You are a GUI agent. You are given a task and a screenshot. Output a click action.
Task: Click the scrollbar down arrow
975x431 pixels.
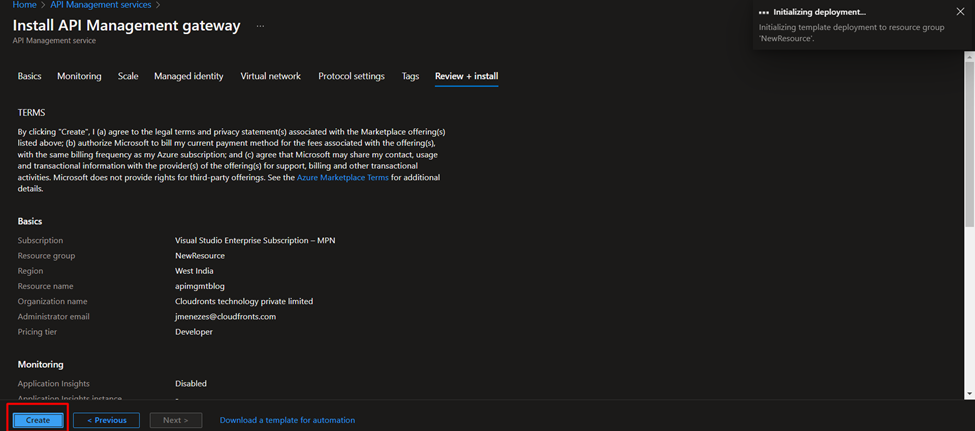point(969,394)
